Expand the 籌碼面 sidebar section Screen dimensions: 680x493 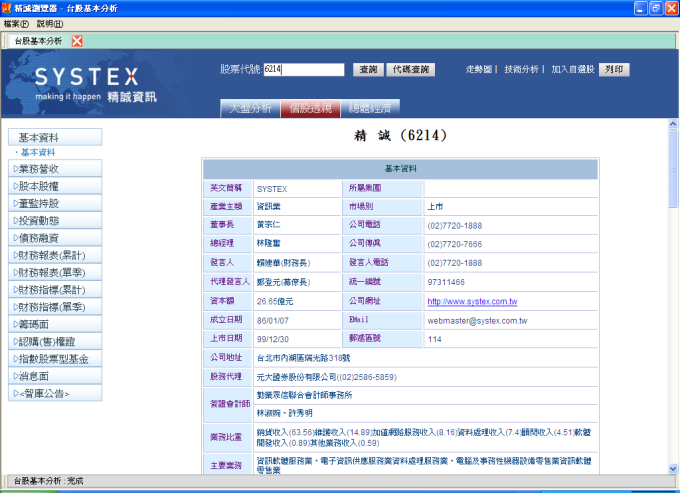click(x=55, y=324)
